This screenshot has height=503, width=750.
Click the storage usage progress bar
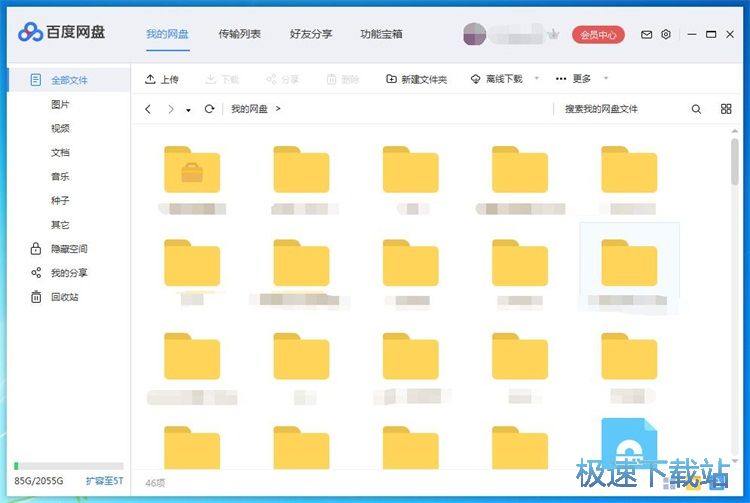68,466
